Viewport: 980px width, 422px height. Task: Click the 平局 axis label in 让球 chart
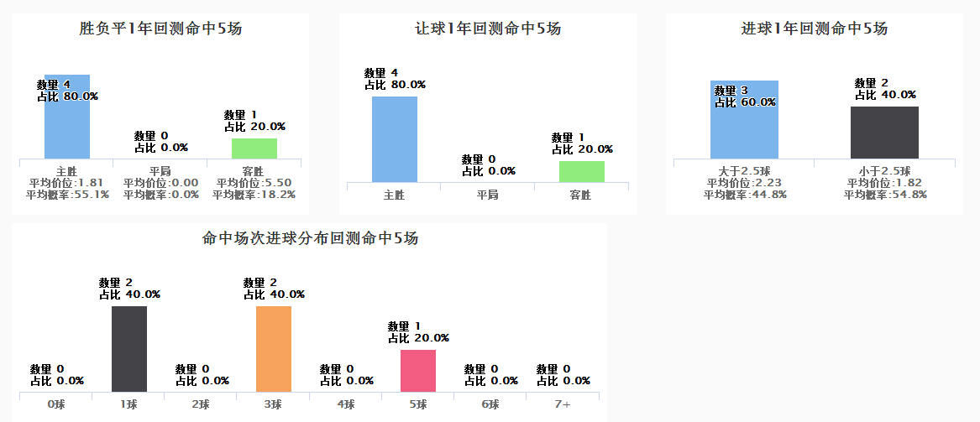(487, 195)
